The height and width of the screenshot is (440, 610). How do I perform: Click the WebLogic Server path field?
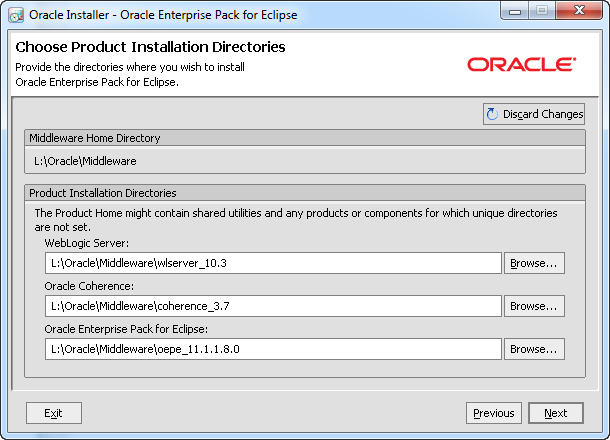pos(273,263)
